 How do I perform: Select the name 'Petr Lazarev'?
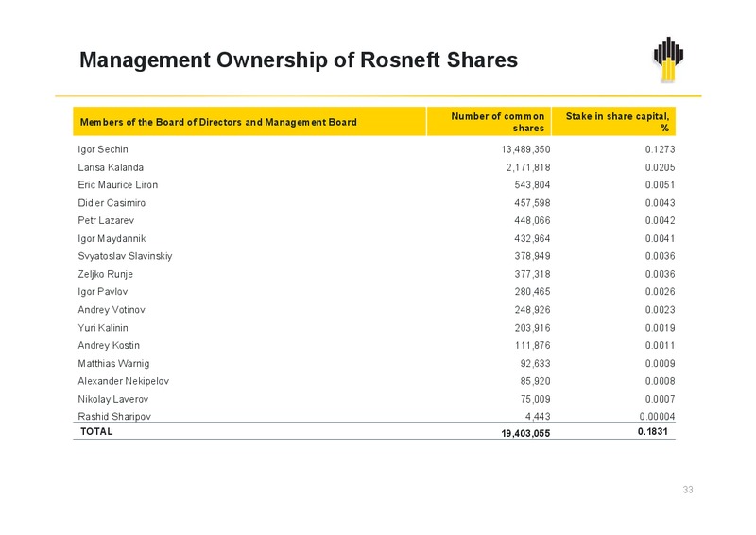106,220
